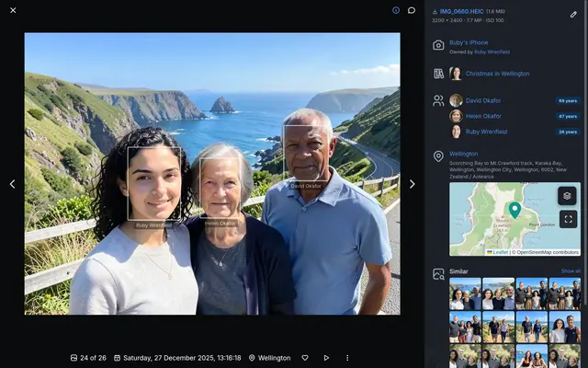The image size is (588, 368).
Task: Download IMG_0660.HEIC via the download icon
Action: tap(435, 12)
